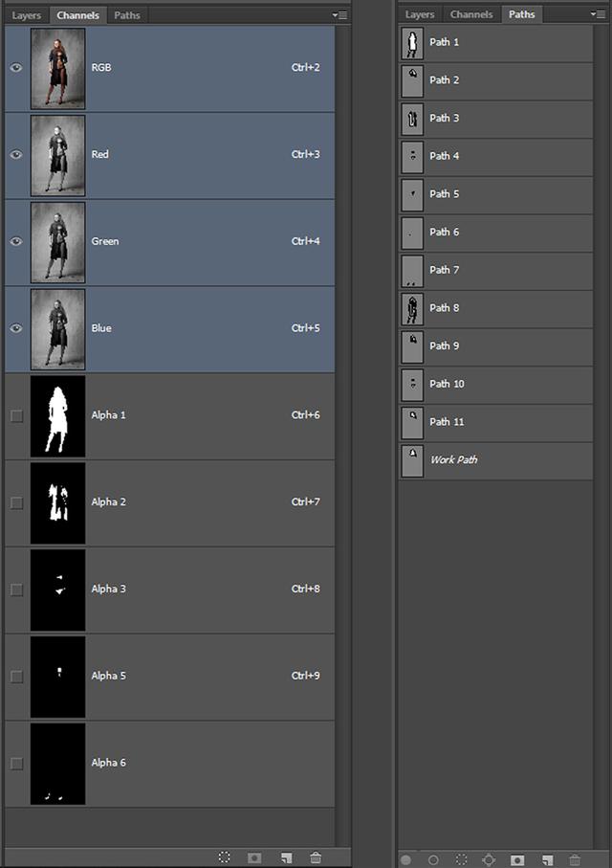
Task: Select Path 7 in the Paths panel
Action: click(x=495, y=271)
